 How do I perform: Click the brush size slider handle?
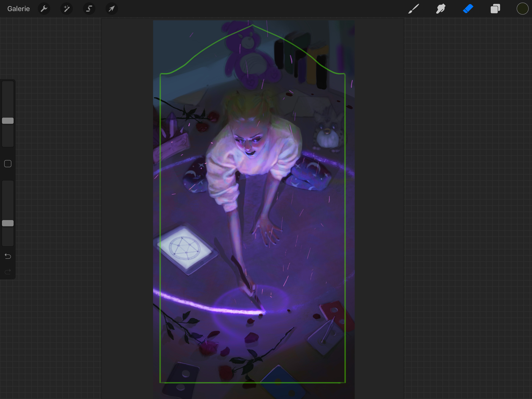8,121
